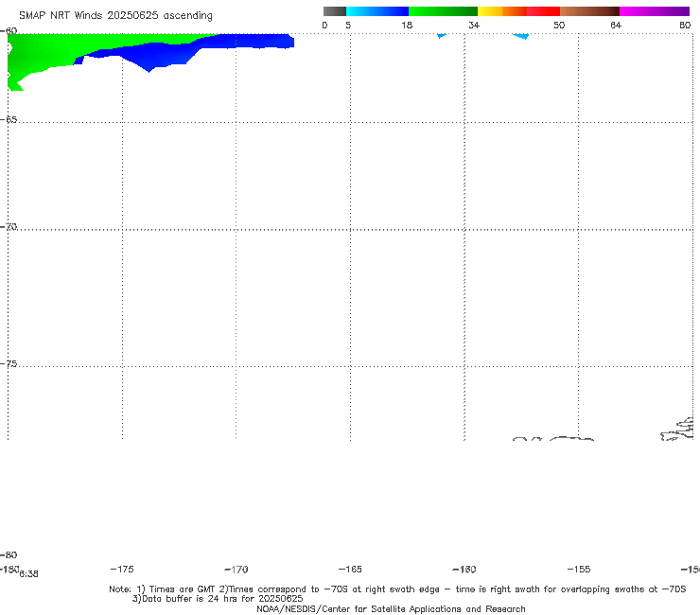Viewport: 700px width, 615px height.
Task: Click the latitude label '-70'
Action: [9, 227]
